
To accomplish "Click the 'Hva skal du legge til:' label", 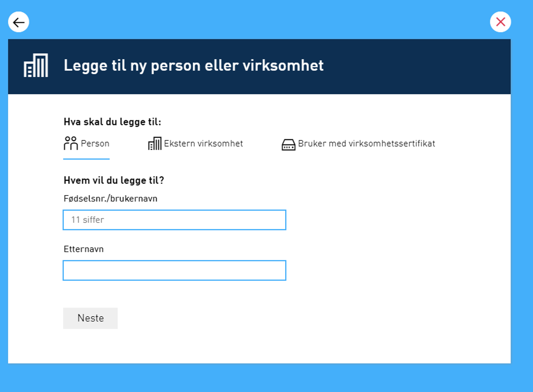I will coord(112,122).
